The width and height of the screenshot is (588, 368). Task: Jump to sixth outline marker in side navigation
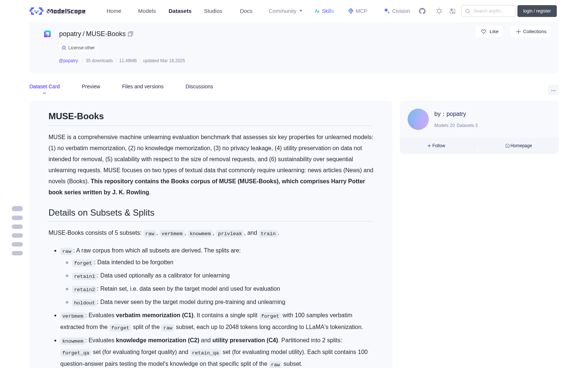click(x=17, y=253)
